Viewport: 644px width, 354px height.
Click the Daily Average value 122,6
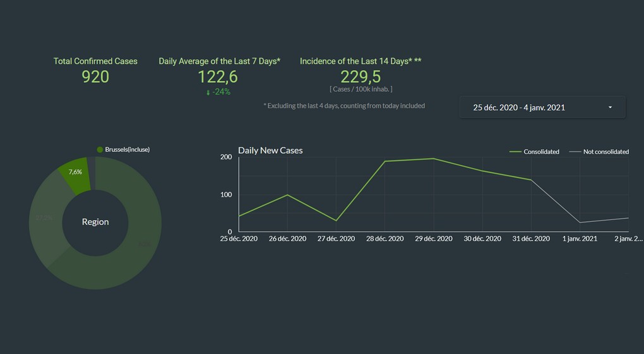pos(218,77)
